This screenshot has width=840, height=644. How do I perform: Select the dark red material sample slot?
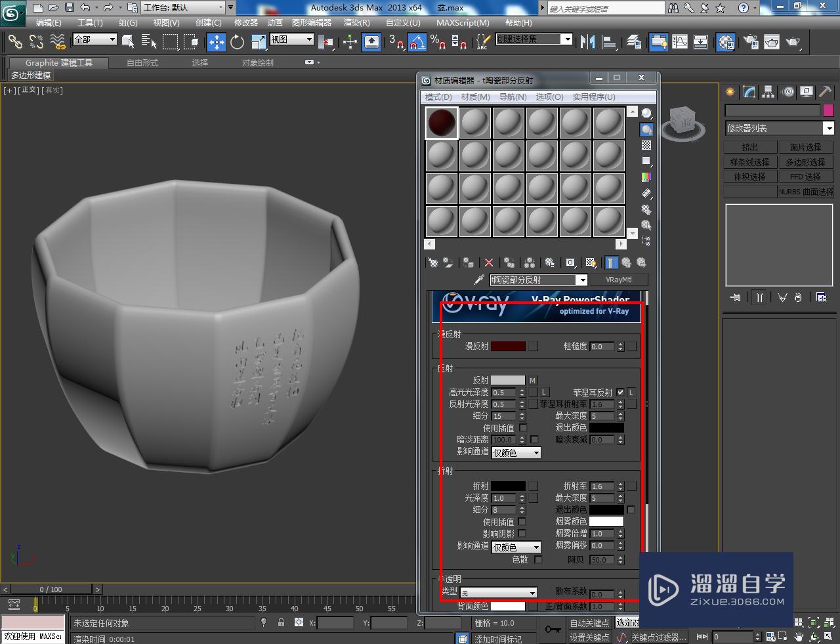click(441, 123)
